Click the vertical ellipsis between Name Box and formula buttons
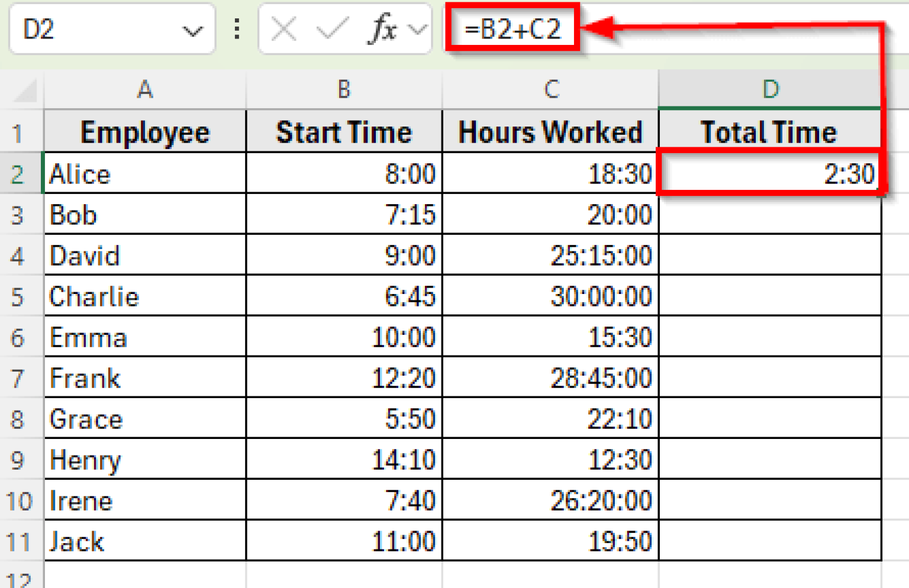The width and height of the screenshot is (909, 588). tap(236, 30)
